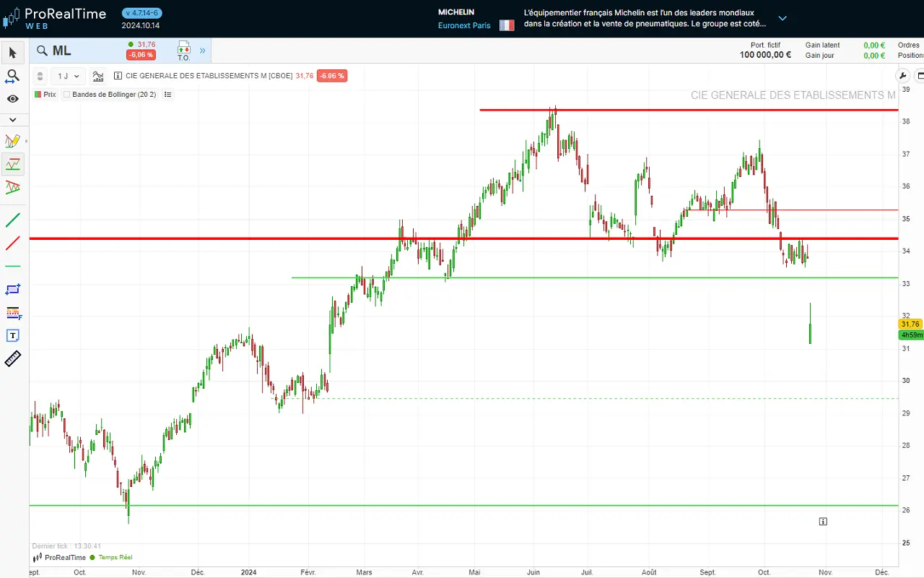Open the indicators chart icon
924x578 pixels.
[x=98, y=76]
